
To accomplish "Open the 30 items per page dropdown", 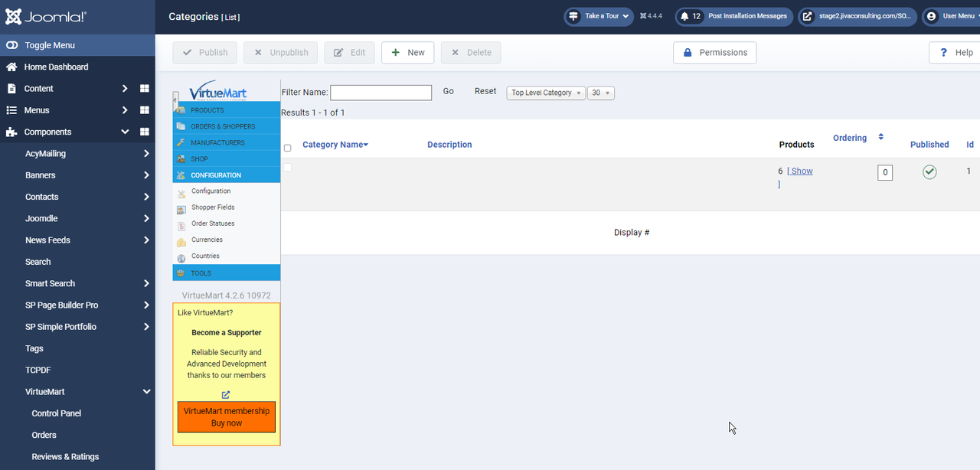I will pyautogui.click(x=601, y=93).
